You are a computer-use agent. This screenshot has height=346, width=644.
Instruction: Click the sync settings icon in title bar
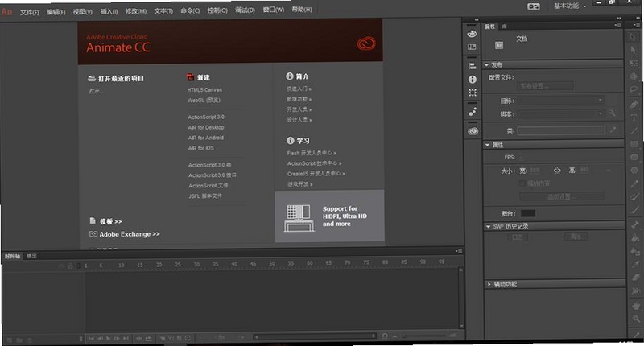click(x=534, y=6)
